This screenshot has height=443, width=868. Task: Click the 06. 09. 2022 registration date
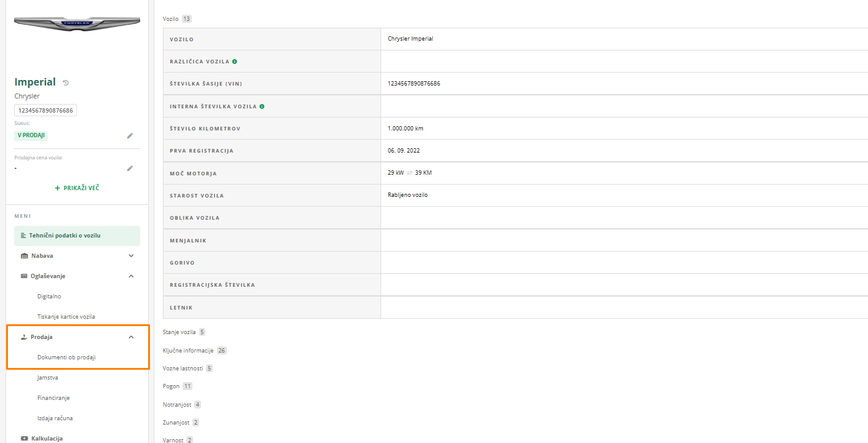click(x=404, y=151)
